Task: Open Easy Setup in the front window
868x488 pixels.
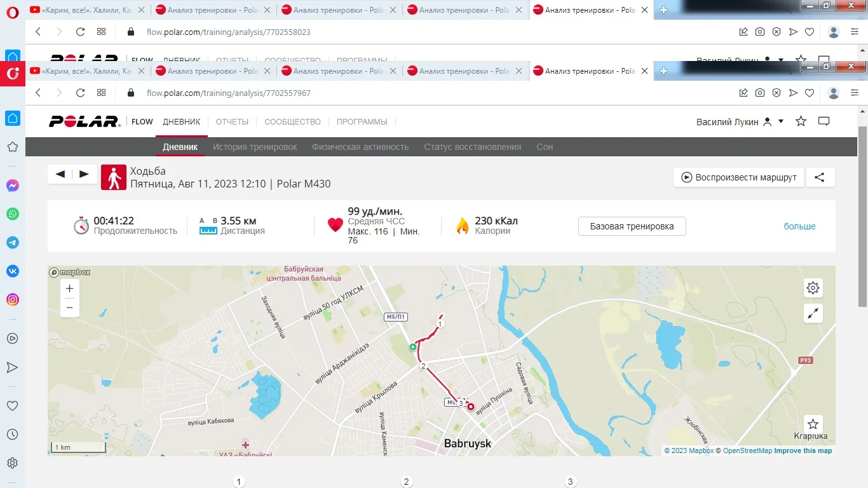Action: (x=855, y=93)
